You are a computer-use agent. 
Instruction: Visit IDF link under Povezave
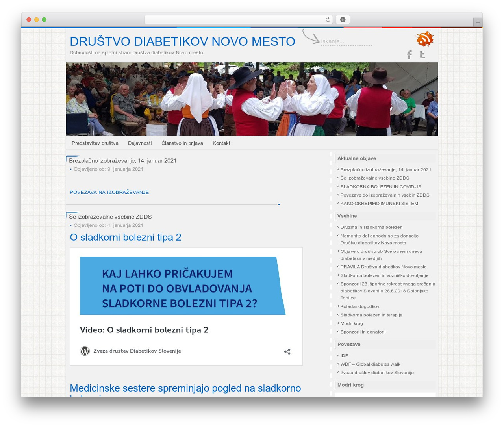tap(344, 356)
